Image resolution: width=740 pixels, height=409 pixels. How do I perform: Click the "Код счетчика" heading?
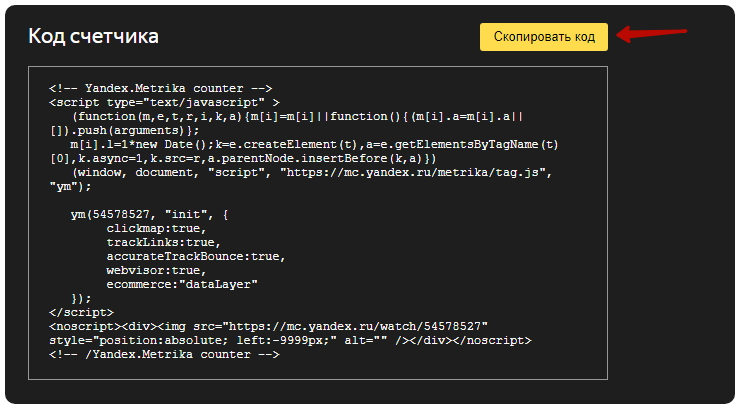click(93, 37)
